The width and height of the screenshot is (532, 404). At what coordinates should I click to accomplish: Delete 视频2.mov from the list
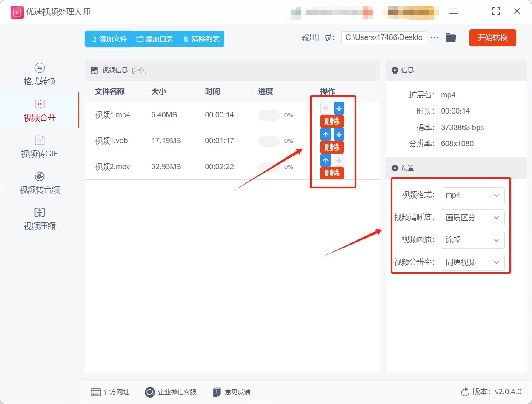[332, 173]
